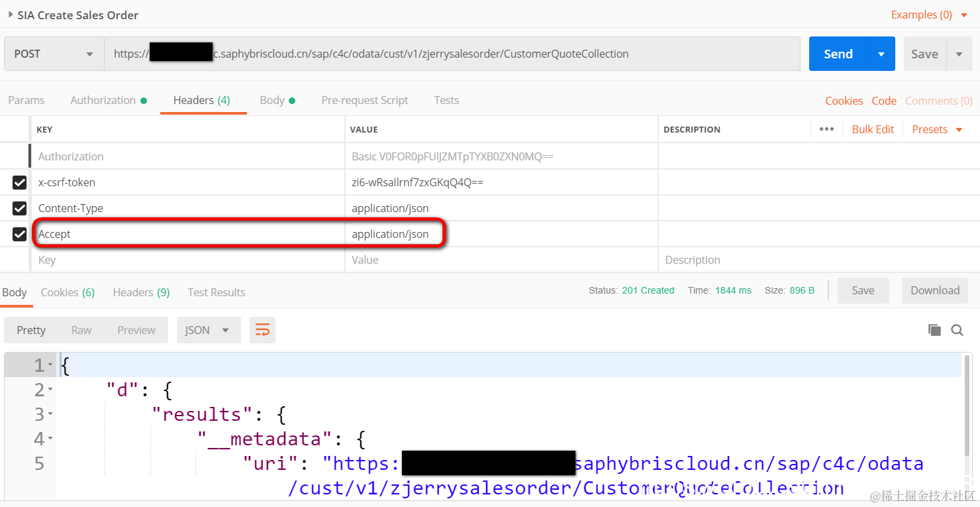Click the Basic authorization header value
Viewport: 980px width, 507px height.
(x=453, y=156)
